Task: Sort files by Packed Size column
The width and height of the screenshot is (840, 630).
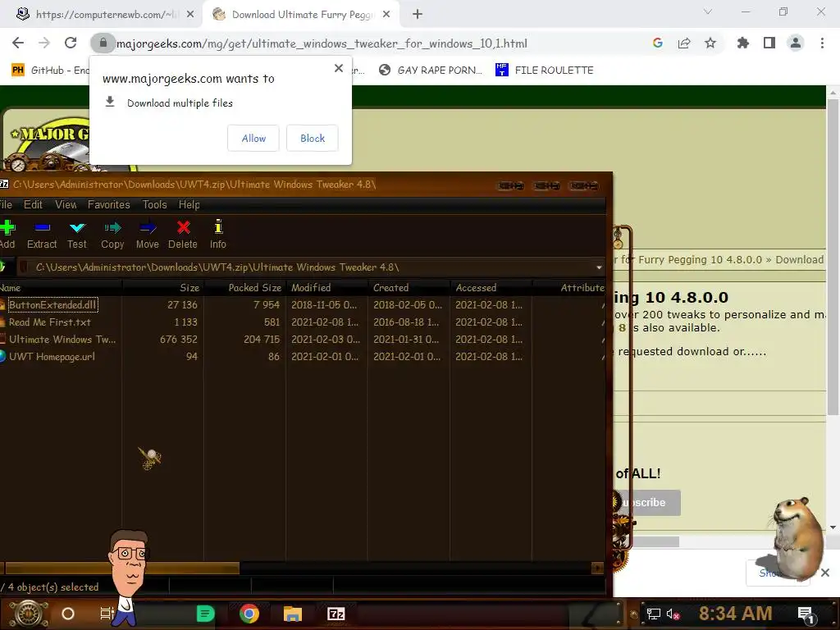Action: [244, 288]
